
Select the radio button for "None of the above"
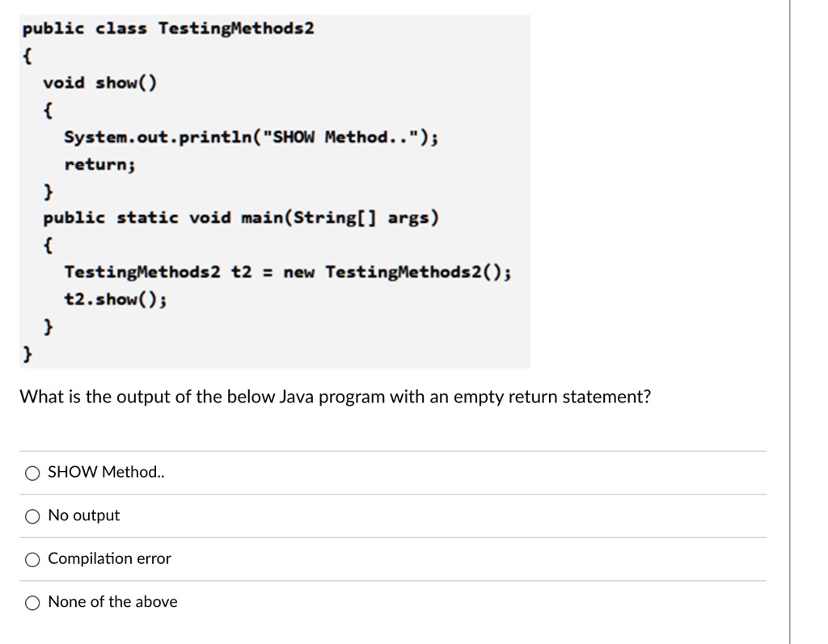pyautogui.click(x=32, y=601)
